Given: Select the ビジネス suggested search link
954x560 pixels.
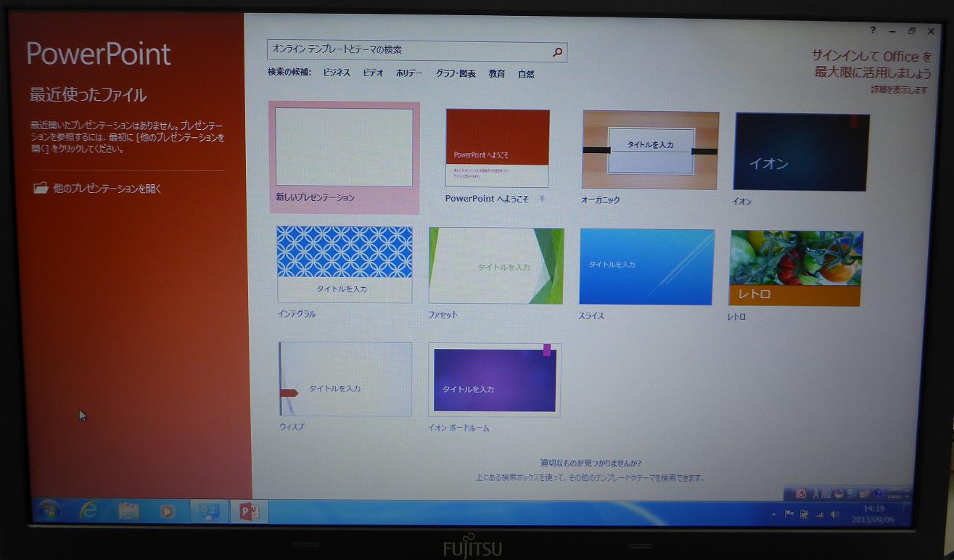Looking at the screenshot, I should [x=337, y=73].
